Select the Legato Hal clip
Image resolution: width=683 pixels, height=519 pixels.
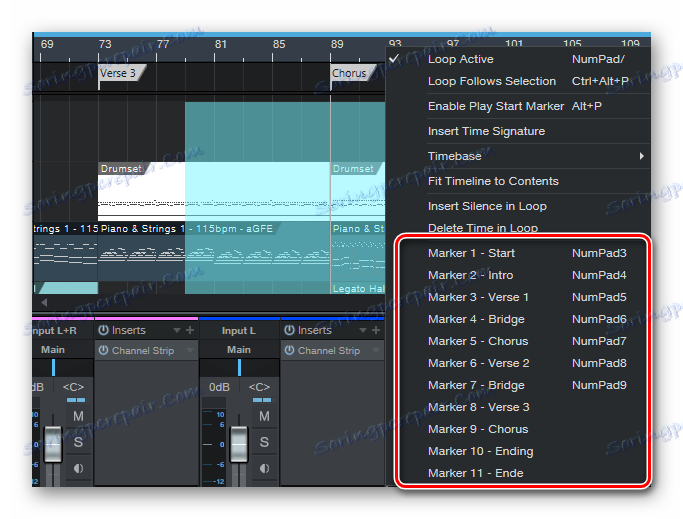pos(358,288)
